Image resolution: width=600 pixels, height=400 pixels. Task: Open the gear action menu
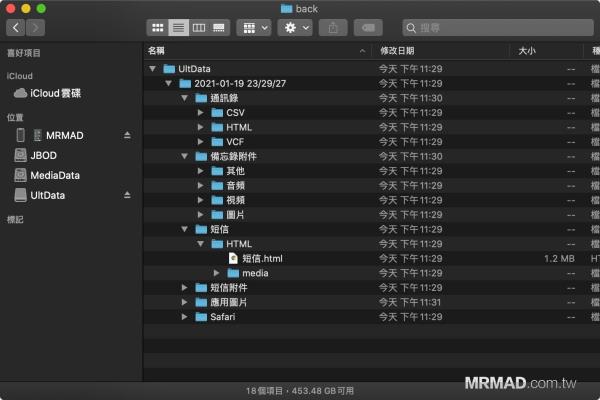point(295,28)
